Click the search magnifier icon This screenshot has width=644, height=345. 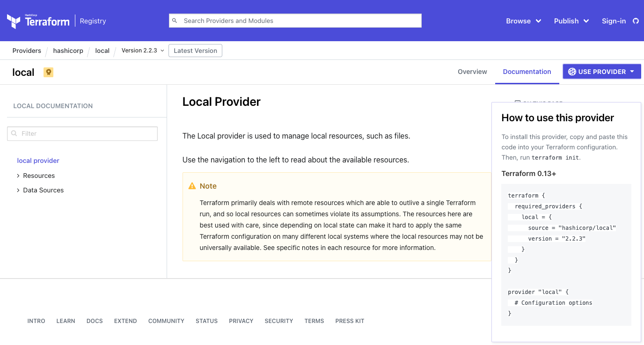coord(175,21)
